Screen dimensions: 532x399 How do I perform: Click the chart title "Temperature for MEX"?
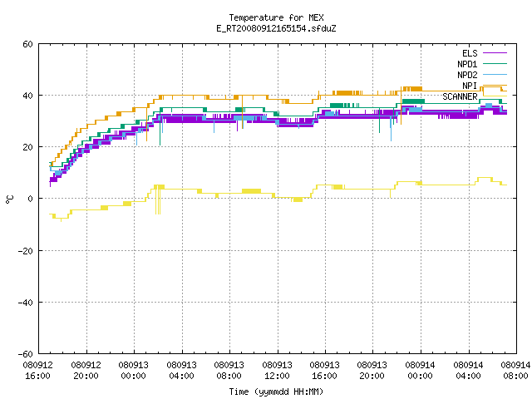(276, 17)
